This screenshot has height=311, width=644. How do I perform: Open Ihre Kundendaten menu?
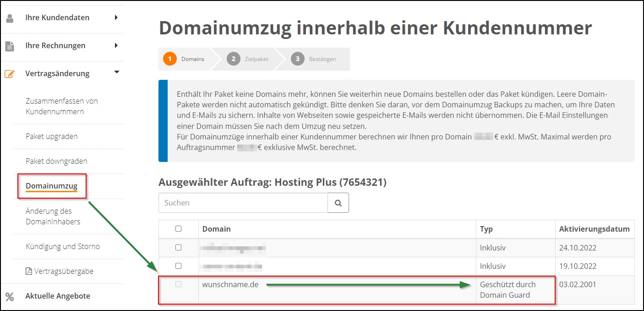(58, 17)
